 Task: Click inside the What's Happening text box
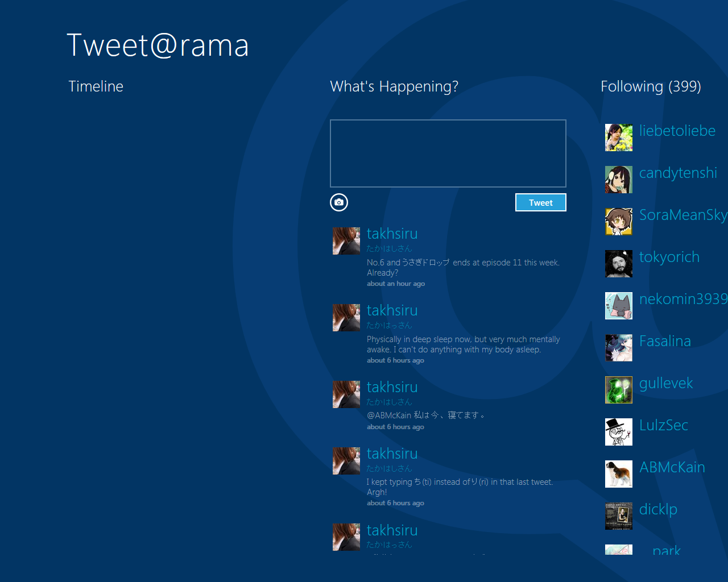tap(448, 153)
